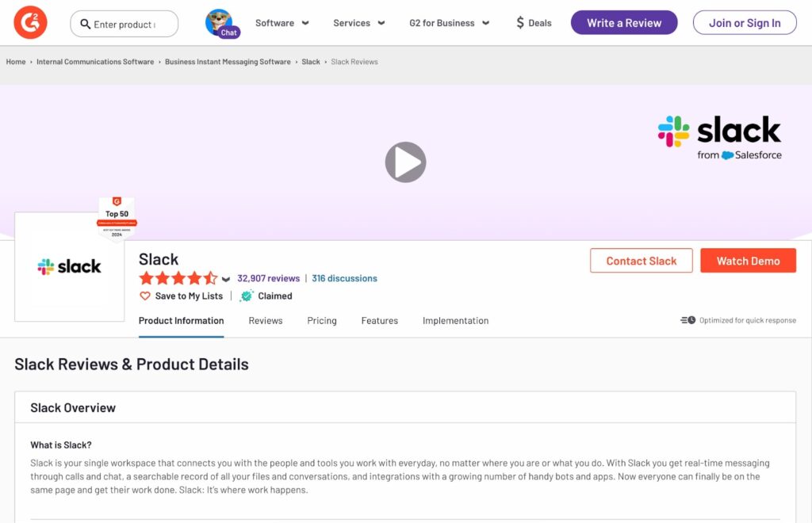Go to Home breadcrumb

pyautogui.click(x=16, y=62)
